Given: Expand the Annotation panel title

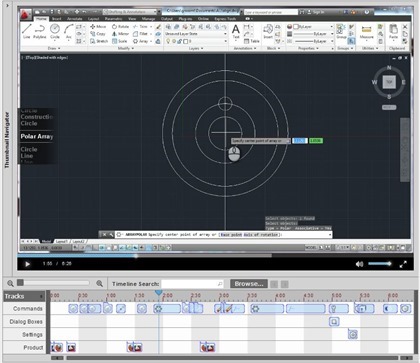Looking at the screenshot, I should pos(245,48).
